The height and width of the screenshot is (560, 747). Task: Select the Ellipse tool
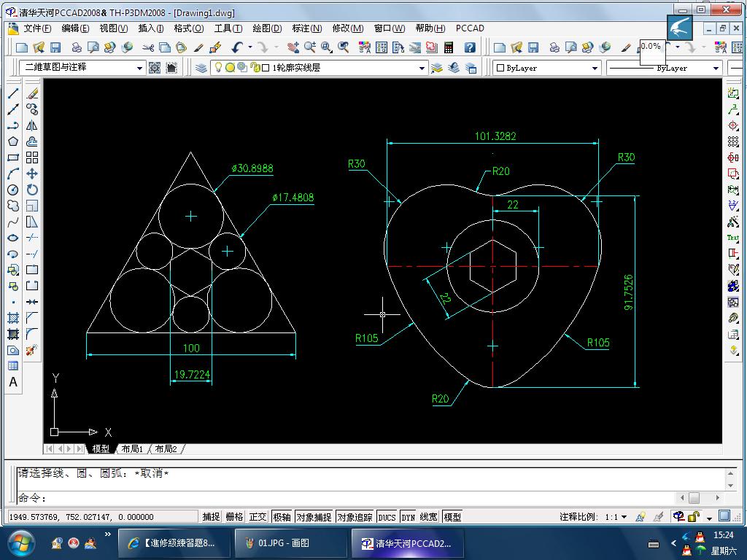(x=13, y=238)
